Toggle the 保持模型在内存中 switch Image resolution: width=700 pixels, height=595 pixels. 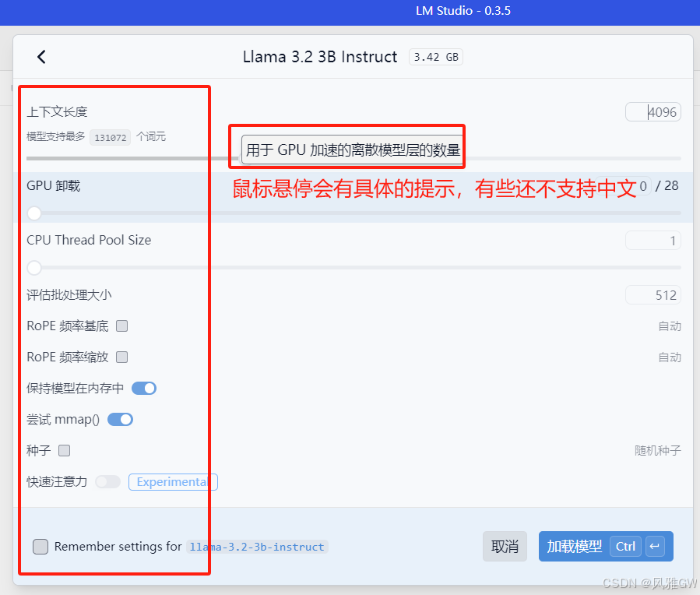(144, 389)
